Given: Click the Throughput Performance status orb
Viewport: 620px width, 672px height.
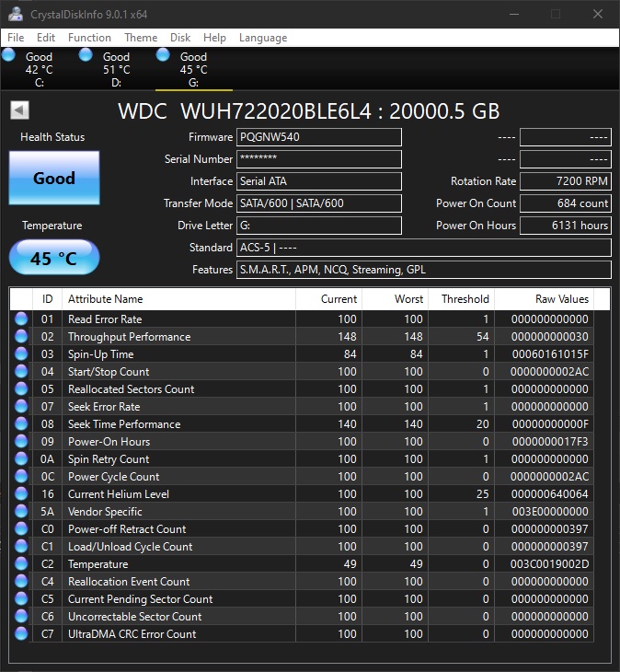Looking at the screenshot, I should [21, 336].
